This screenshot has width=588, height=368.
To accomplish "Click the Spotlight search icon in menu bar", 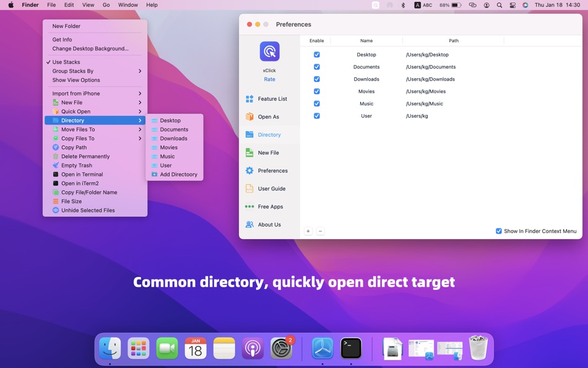I will coord(499,5).
